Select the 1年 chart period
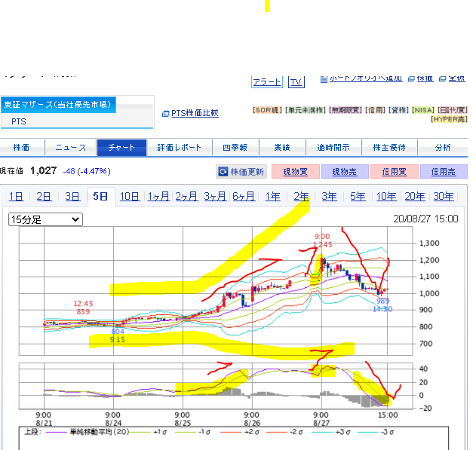 point(272,197)
